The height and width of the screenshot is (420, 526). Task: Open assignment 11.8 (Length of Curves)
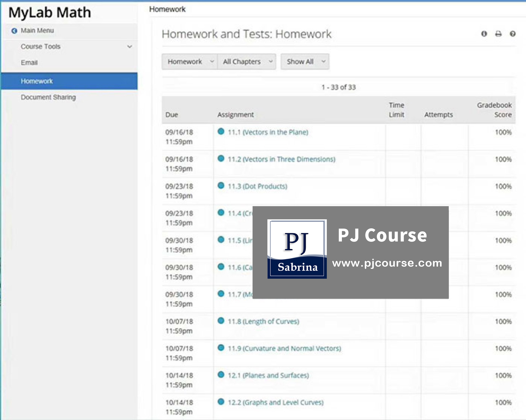[264, 321]
